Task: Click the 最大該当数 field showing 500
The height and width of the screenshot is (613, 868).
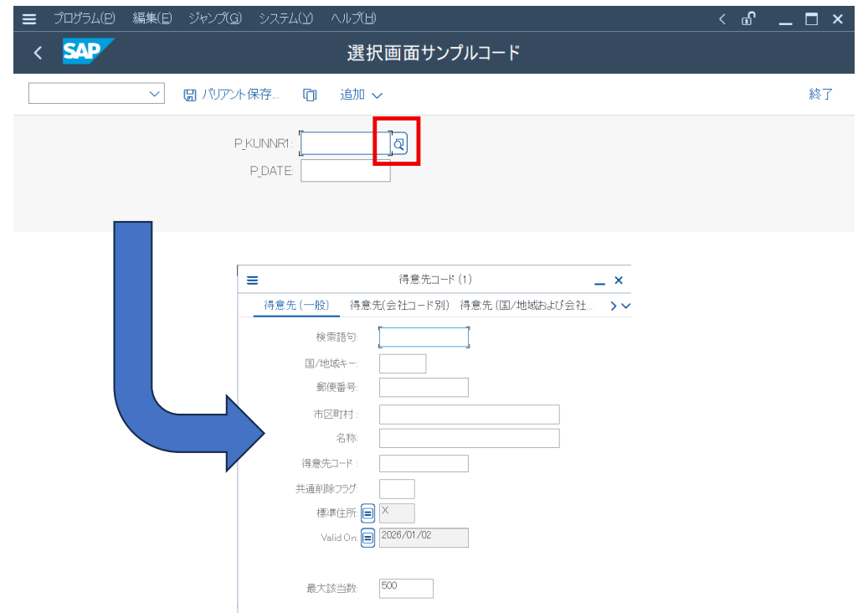Action: (x=406, y=589)
